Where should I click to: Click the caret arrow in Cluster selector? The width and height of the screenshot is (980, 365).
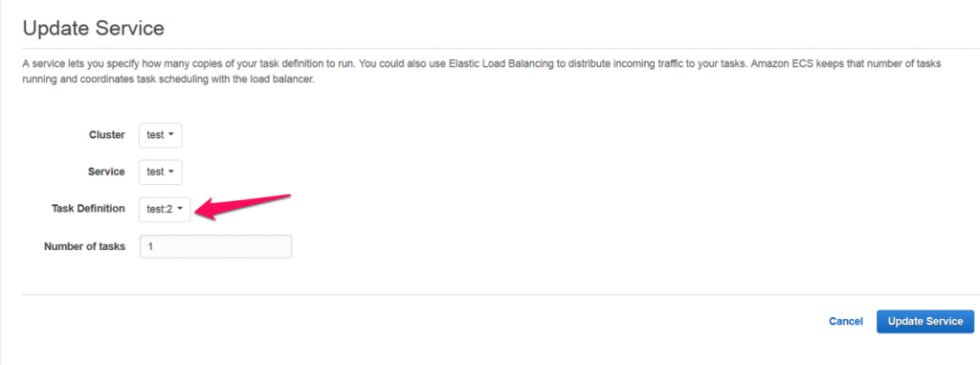[170, 134]
